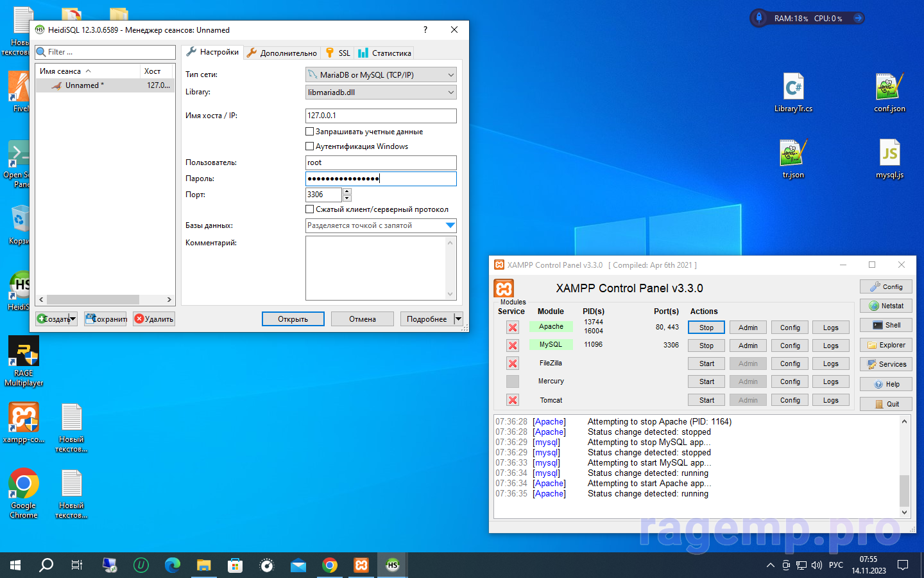The image size is (924, 578).
Task: Click the XAMPP Netstat button icon
Action: pyautogui.click(x=874, y=306)
